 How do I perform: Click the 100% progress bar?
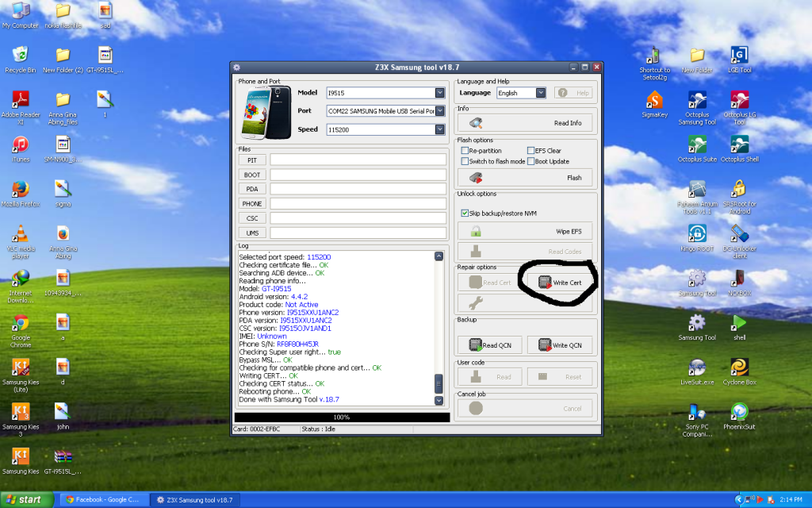click(x=342, y=418)
